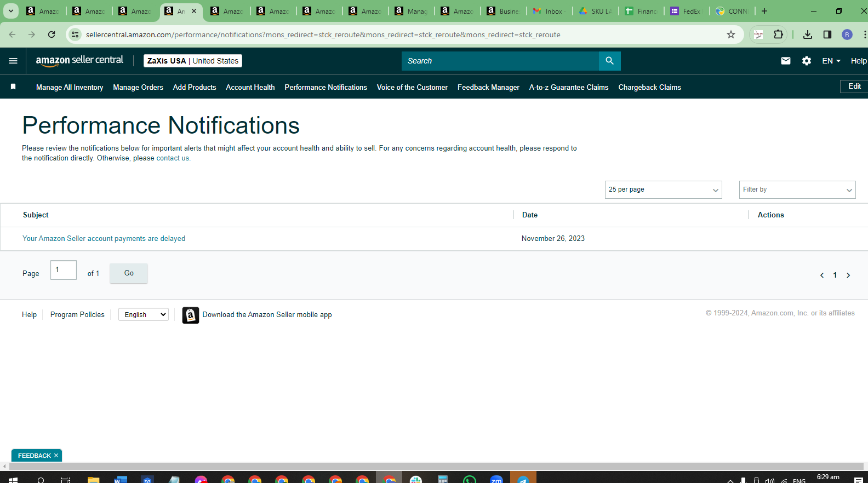Open the hamburger navigation menu
The image size is (868, 483).
[x=13, y=61]
